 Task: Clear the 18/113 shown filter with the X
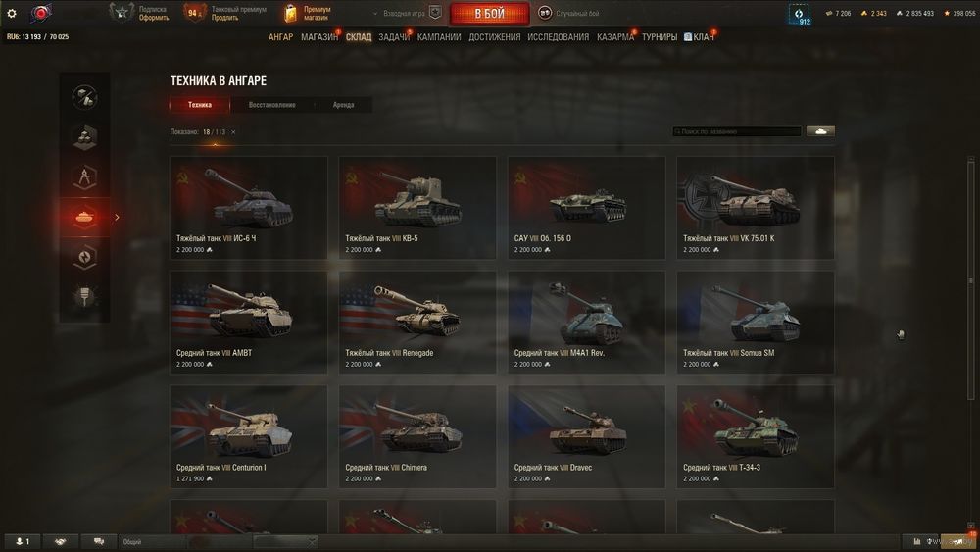[233, 132]
